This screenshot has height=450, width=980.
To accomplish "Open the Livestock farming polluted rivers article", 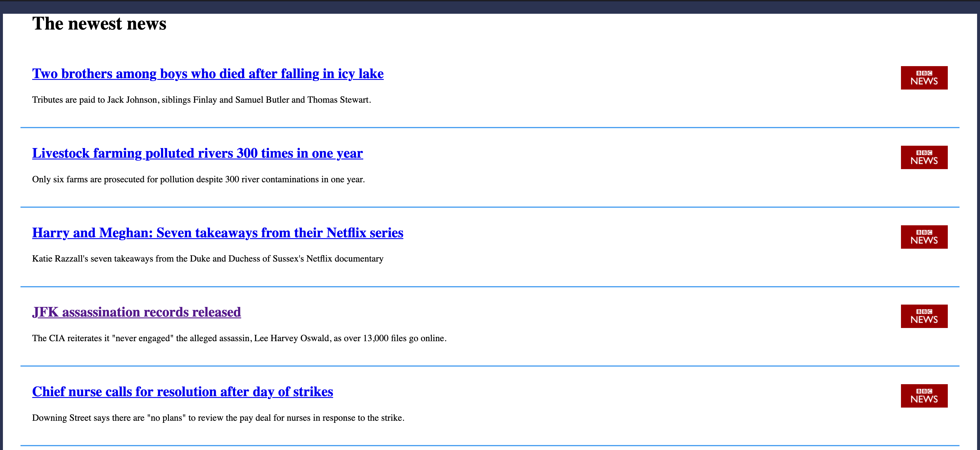I will 198,153.
